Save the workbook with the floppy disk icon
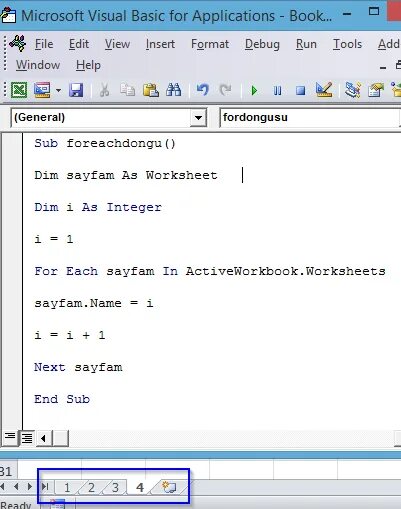 click(x=76, y=90)
